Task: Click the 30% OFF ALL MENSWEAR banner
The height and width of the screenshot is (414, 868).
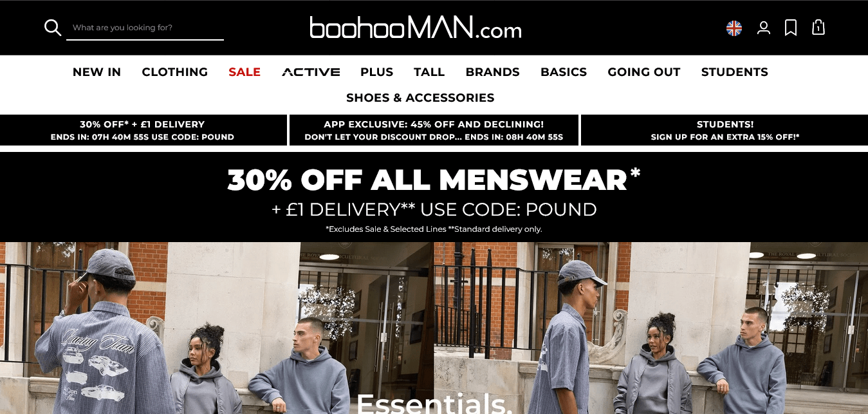Action: click(x=434, y=197)
